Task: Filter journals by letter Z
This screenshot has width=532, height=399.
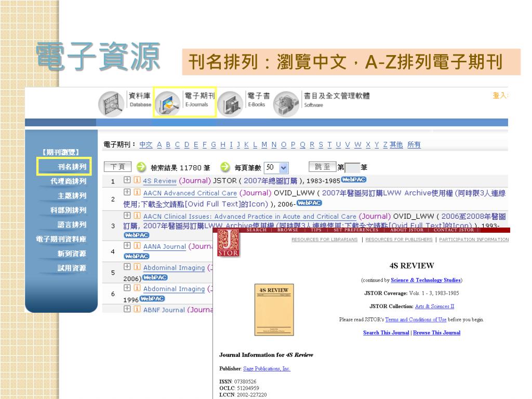Action: coord(385,145)
